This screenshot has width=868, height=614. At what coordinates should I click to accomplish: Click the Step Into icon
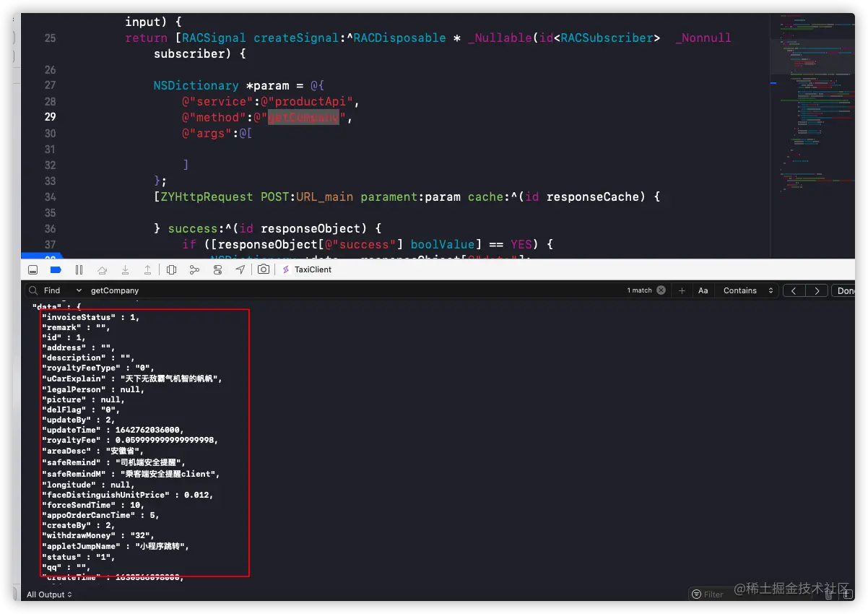point(125,269)
